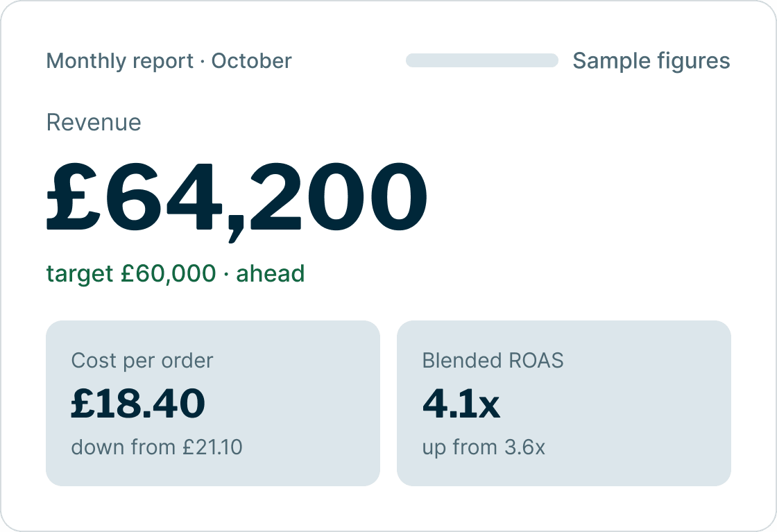The image size is (777, 532).
Task: Select the £18.40 value
Action: click(138, 404)
